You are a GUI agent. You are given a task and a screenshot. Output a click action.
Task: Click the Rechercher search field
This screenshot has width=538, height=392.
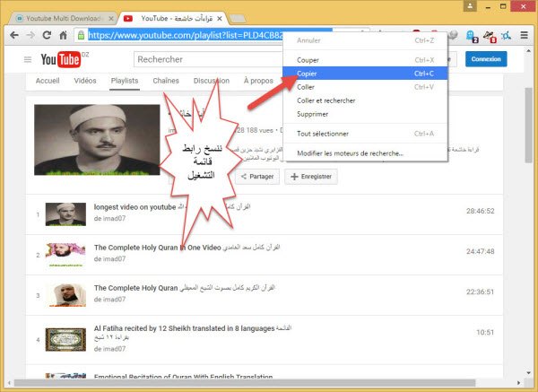coord(208,59)
